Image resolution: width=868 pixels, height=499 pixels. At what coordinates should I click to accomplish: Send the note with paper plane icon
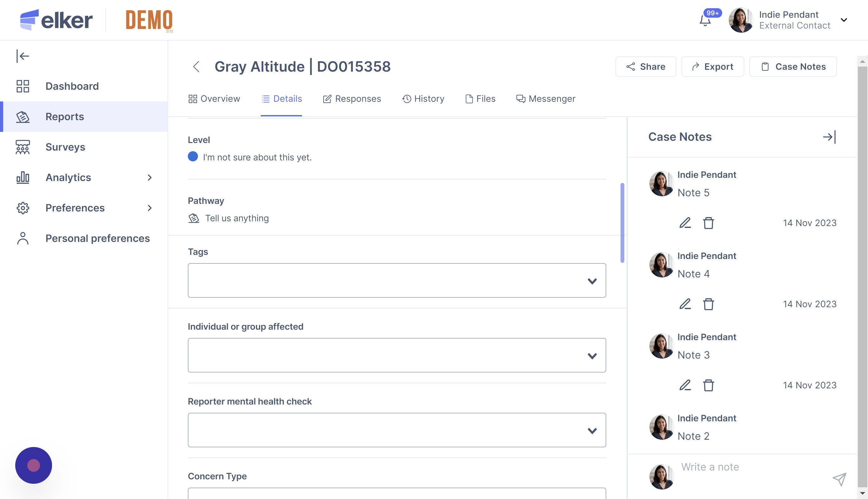pyautogui.click(x=839, y=479)
